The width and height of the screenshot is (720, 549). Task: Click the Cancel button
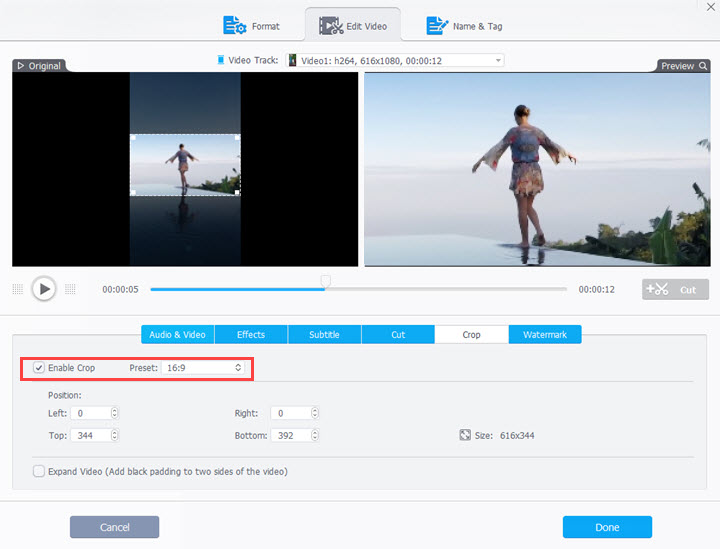[114, 527]
